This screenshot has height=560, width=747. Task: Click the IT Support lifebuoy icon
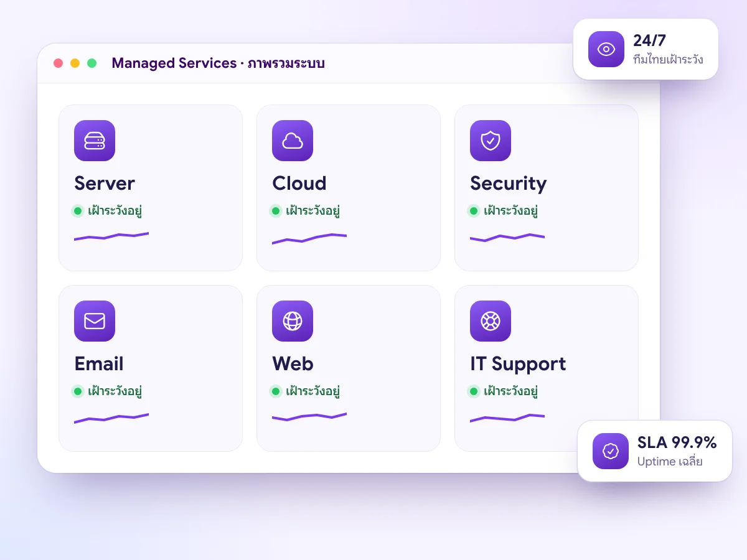[x=491, y=321]
